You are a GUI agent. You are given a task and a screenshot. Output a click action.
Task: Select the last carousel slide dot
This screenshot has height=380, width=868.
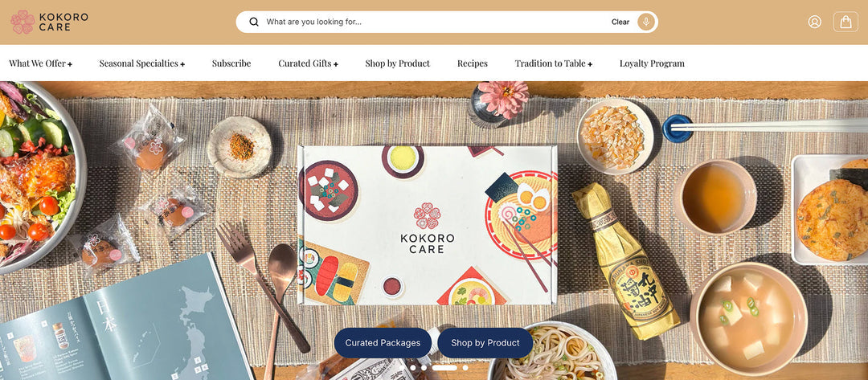pos(465,368)
